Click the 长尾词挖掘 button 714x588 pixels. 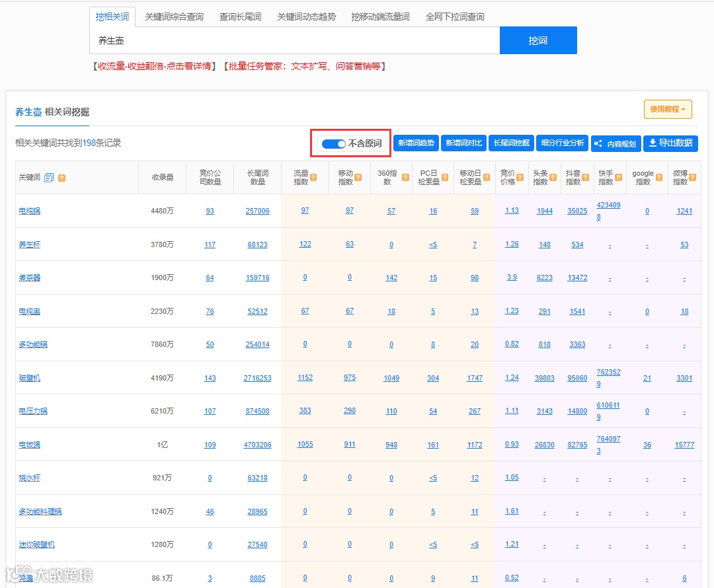[x=511, y=143]
